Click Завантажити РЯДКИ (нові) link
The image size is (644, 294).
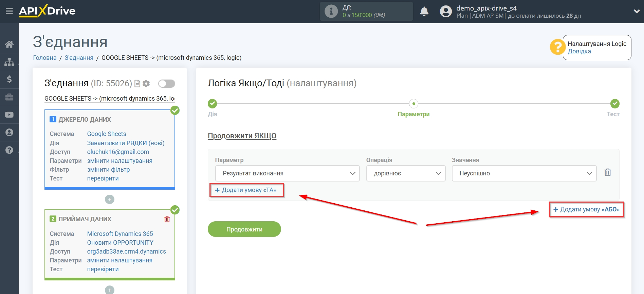click(x=126, y=143)
